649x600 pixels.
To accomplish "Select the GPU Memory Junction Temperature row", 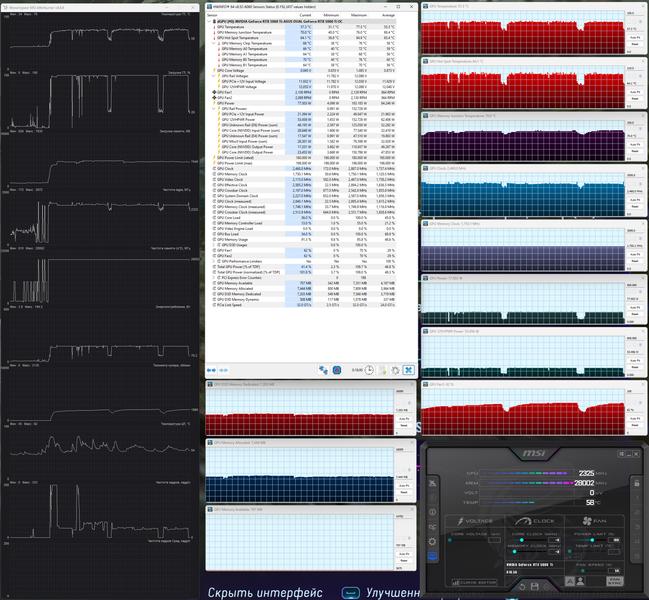I will [303, 32].
